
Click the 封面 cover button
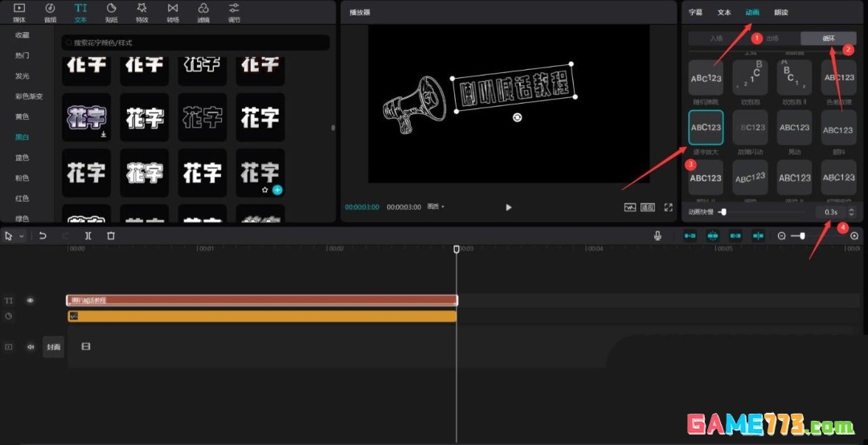click(x=53, y=347)
